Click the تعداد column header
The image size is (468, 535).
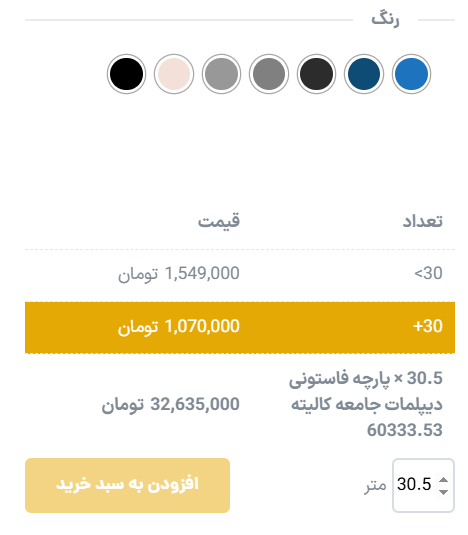tap(423, 221)
